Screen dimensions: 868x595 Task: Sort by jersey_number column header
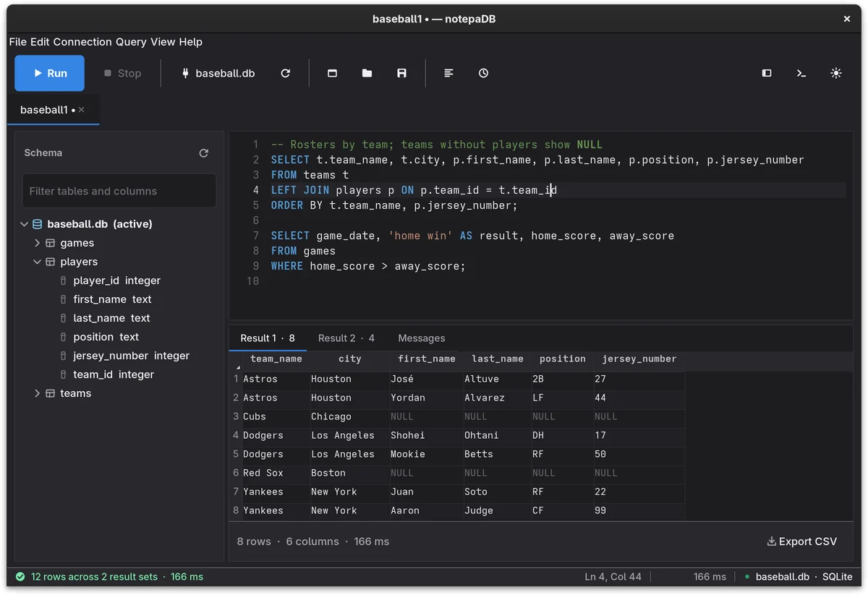click(639, 359)
